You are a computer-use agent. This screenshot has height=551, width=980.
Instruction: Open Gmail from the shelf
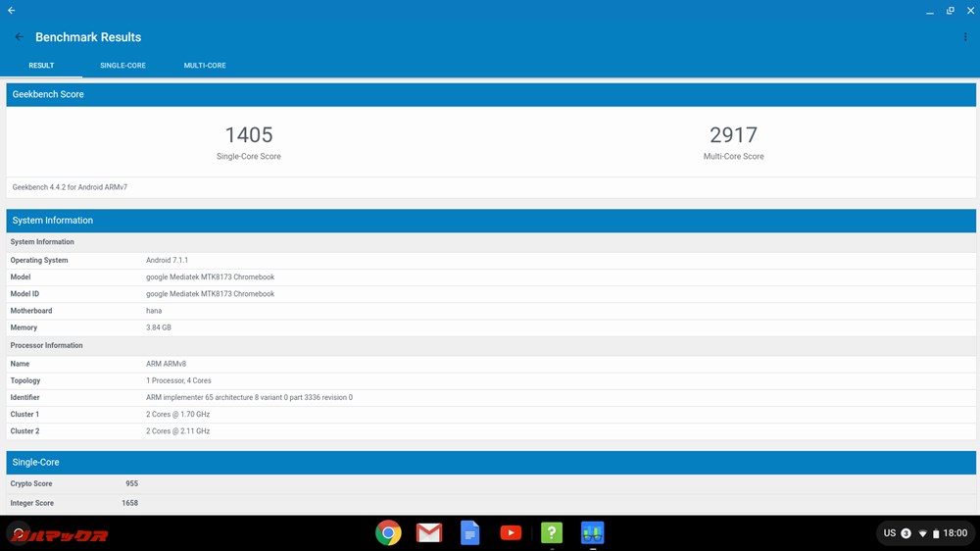429,533
